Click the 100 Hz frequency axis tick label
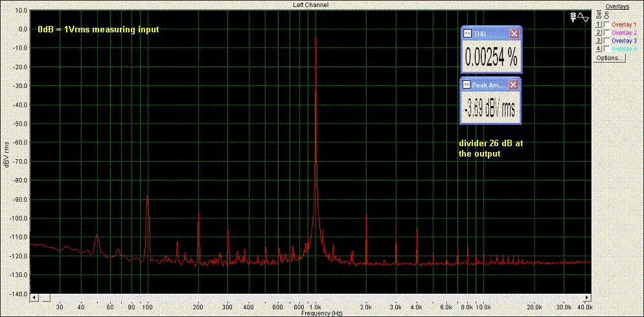The image size is (644, 317). tap(148, 307)
